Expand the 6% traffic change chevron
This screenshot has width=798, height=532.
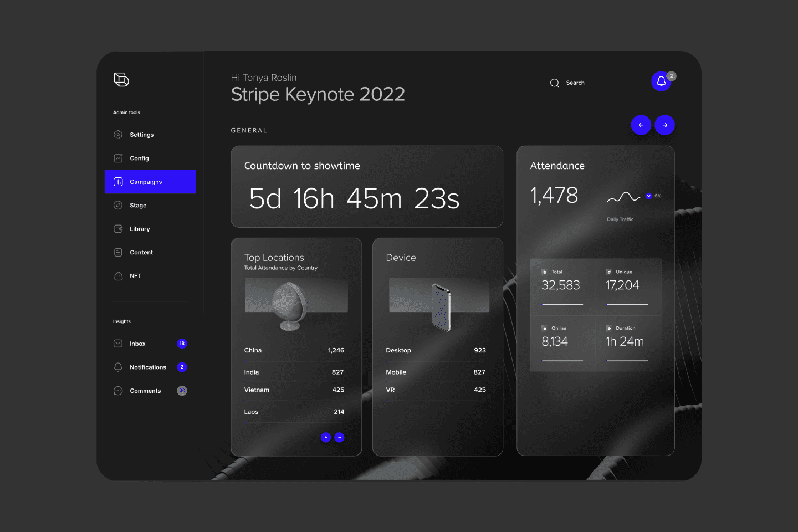(x=648, y=196)
